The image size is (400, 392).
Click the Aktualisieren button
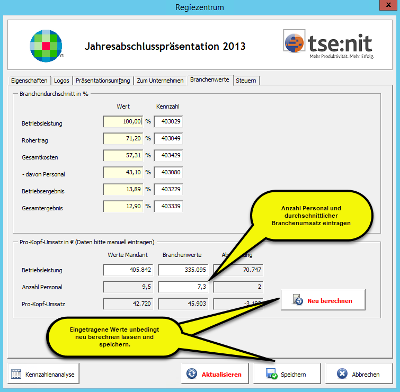point(215,374)
